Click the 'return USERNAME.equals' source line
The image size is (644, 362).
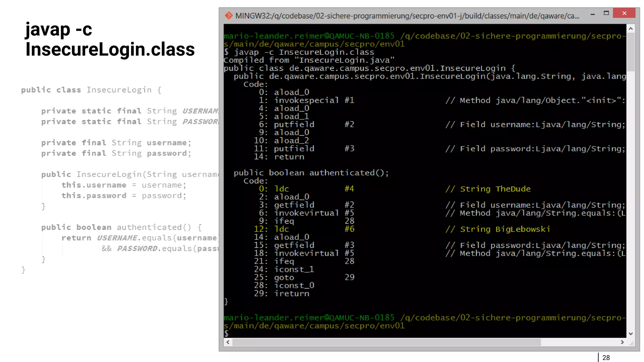[140, 238]
